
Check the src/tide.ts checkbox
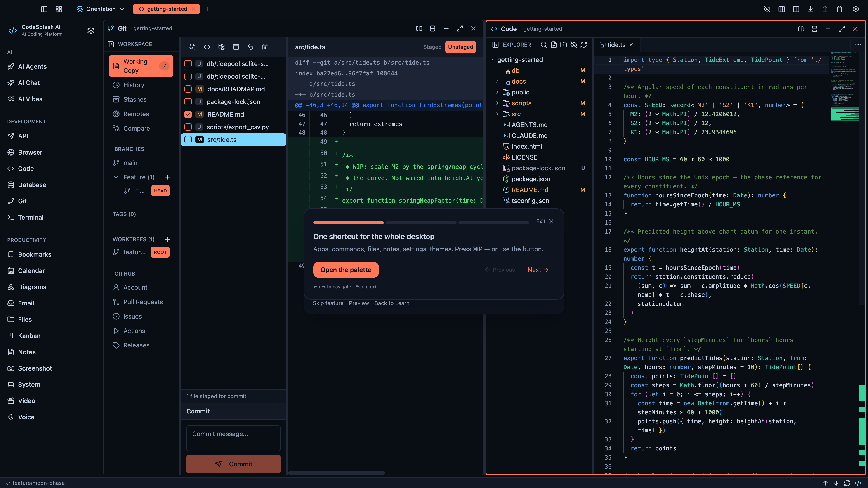tap(188, 140)
